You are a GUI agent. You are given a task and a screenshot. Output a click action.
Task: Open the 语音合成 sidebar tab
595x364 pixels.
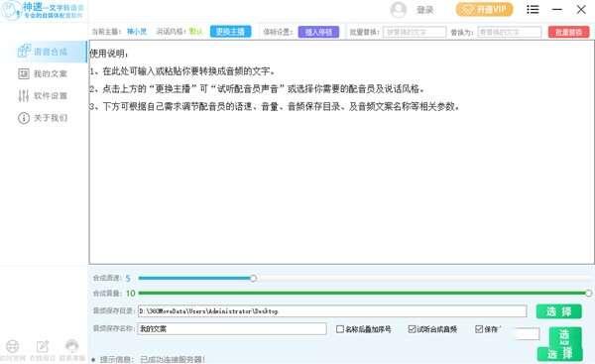(x=44, y=52)
